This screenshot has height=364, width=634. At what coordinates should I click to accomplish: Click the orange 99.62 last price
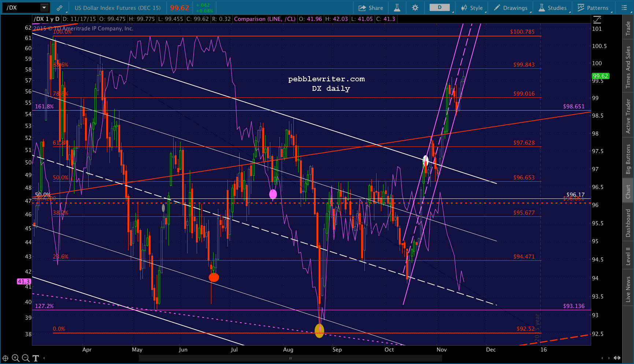[179, 8]
